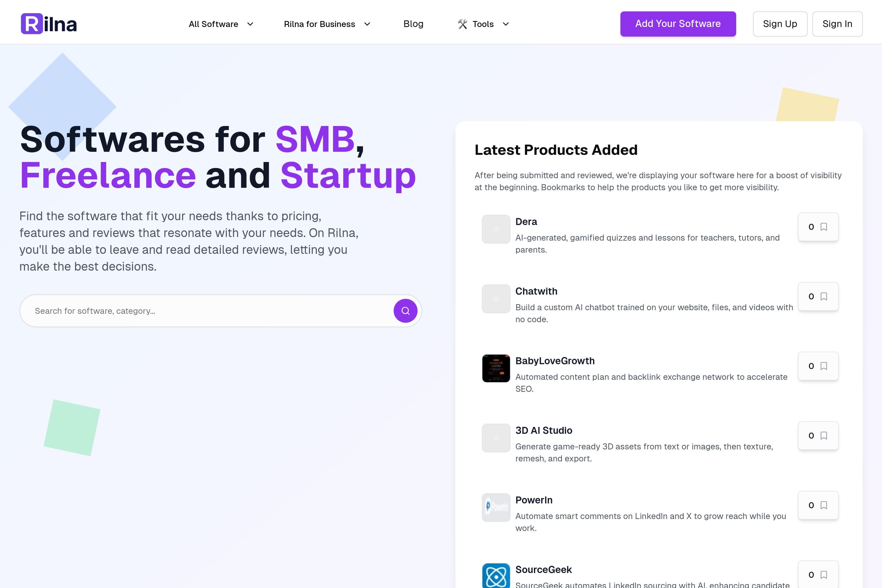This screenshot has height=588, width=882.
Task: Click the Sign Up button
Action: pos(780,24)
